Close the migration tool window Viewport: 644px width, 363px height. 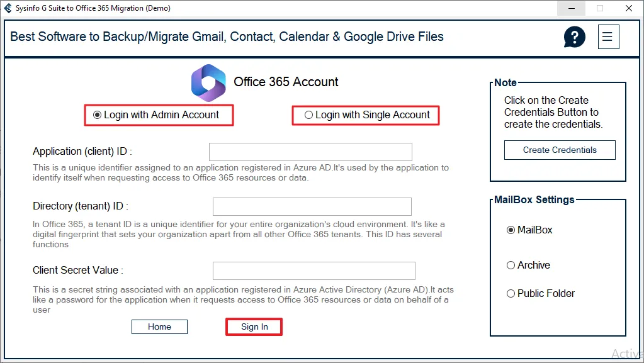click(x=628, y=8)
